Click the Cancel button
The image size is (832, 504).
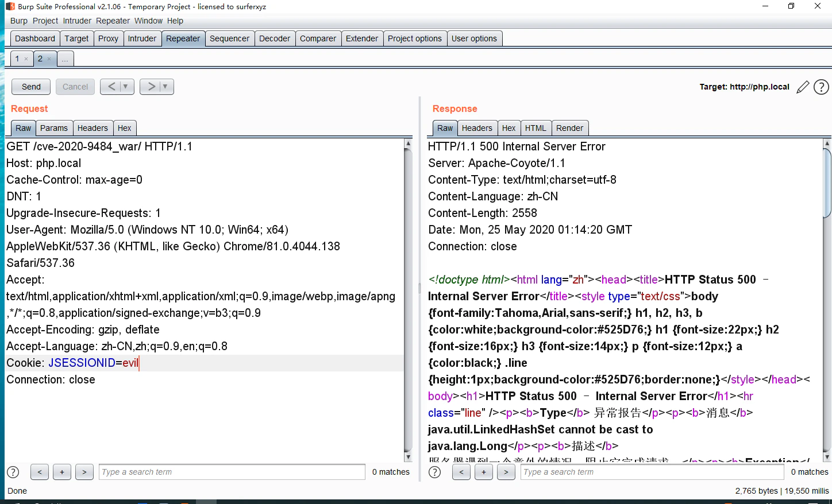pyautogui.click(x=75, y=87)
